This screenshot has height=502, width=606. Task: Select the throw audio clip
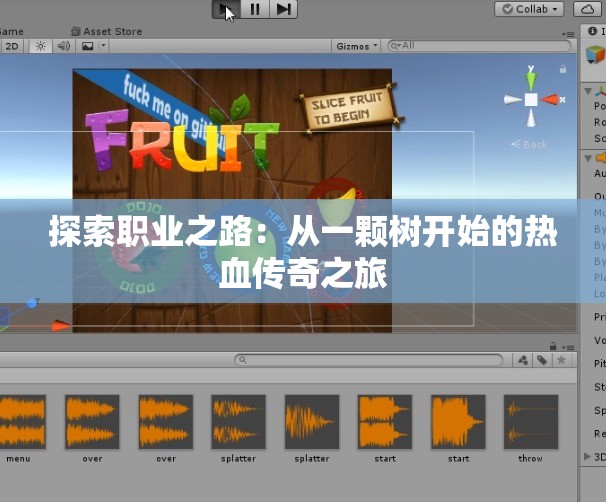tap(531, 422)
